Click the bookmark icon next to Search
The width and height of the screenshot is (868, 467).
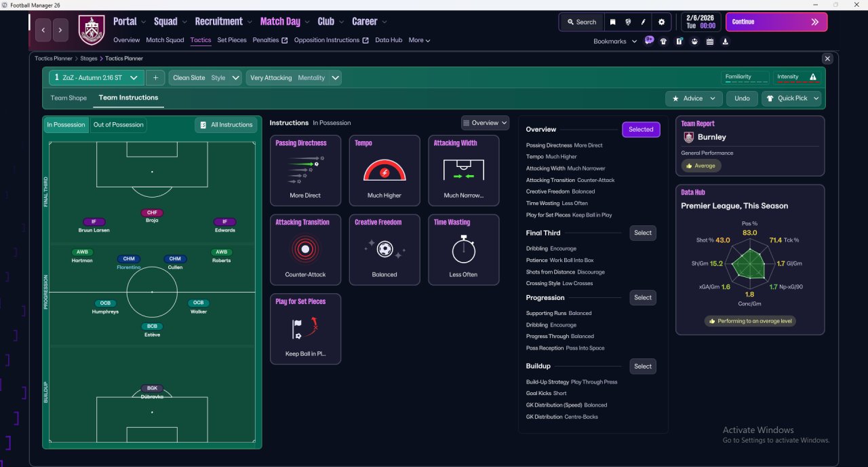point(613,22)
